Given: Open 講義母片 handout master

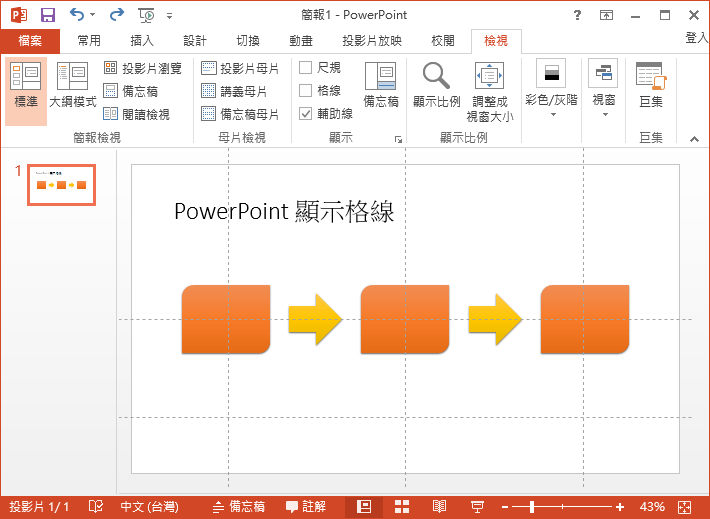Looking at the screenshot, I should 234,91.
